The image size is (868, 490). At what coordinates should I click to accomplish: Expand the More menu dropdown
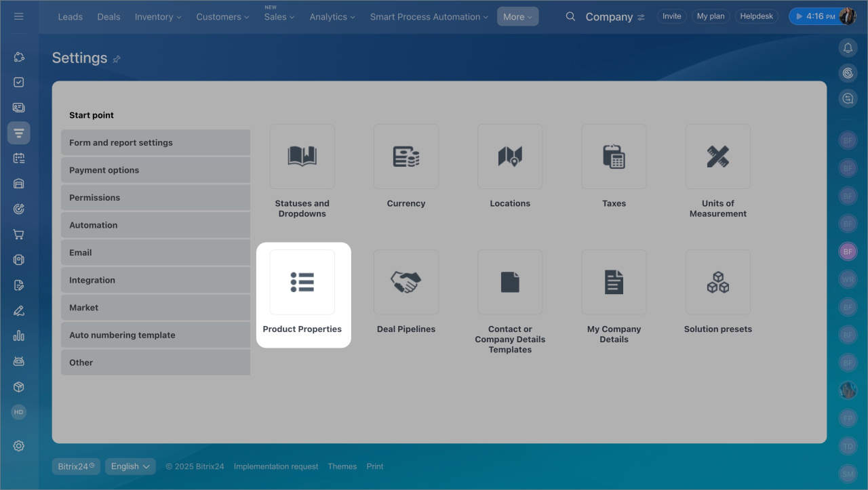[x=517, y=17]
